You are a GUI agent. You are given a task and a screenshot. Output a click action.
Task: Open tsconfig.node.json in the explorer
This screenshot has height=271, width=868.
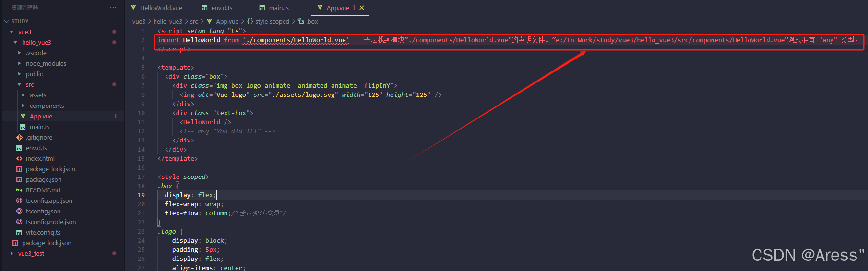[x=50, y=222]
